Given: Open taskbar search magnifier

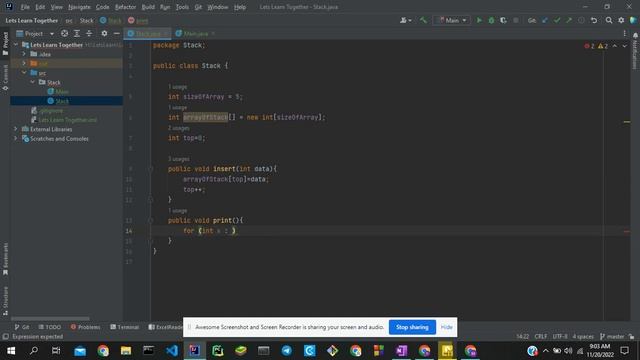Looking at the screenshot, I should pyautogui.click(x=34, y=351).
